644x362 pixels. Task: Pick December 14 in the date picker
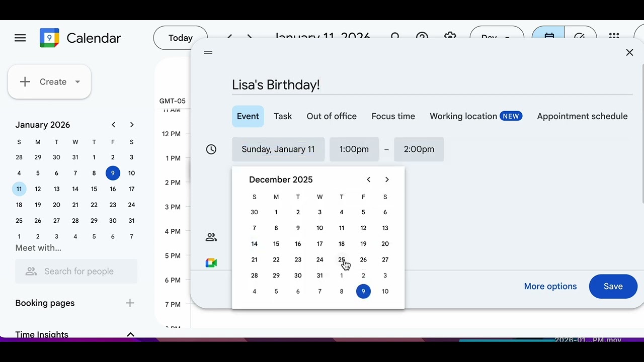[255, 244]
